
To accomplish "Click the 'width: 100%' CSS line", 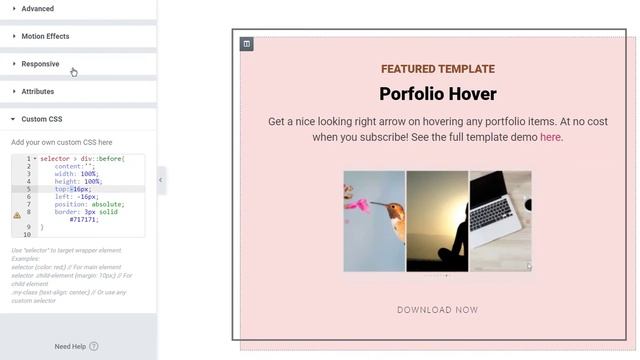I will [x=77, y=174].
